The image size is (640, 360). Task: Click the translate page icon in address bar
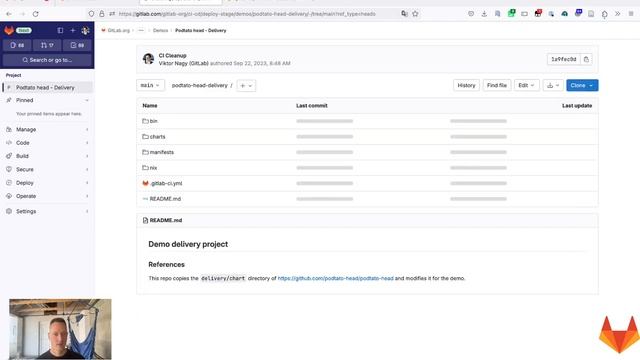(404, 14)
